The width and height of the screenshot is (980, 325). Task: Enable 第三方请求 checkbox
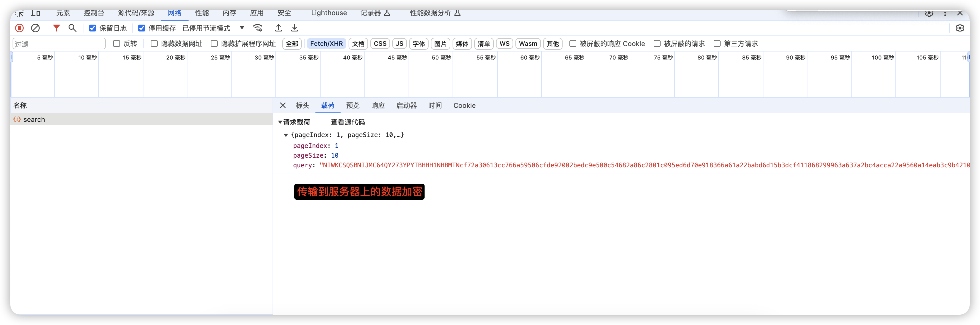coord(717,44)
